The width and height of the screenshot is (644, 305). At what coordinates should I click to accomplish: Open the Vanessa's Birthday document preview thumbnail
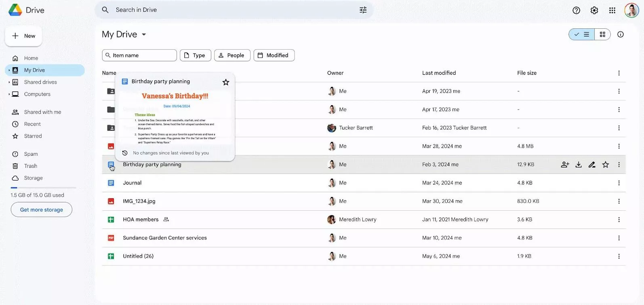(x=175, y=118)
